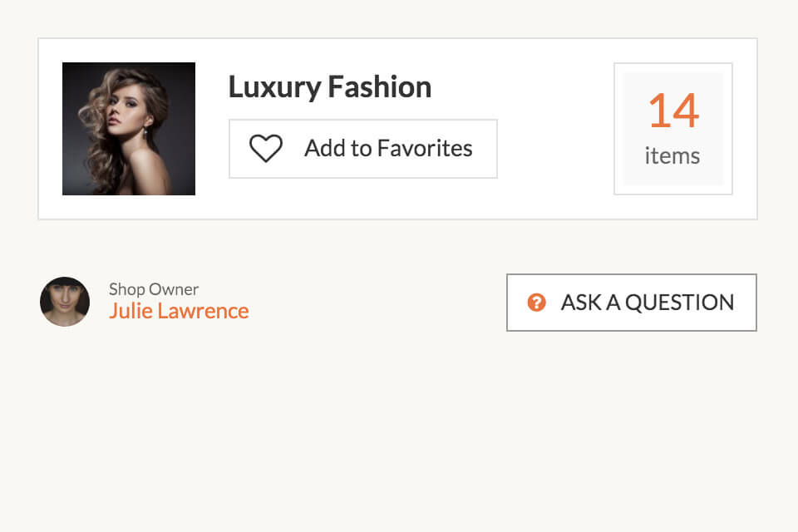Click the "items" label under 14
Image resolution: width=798 pixels, height=532 pixels.
click(672, 155)
